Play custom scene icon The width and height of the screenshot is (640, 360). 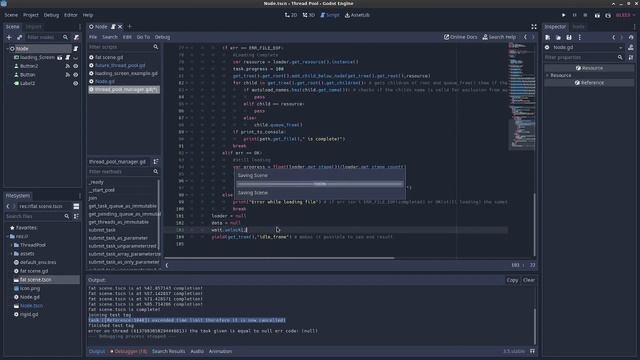(608, 15)
